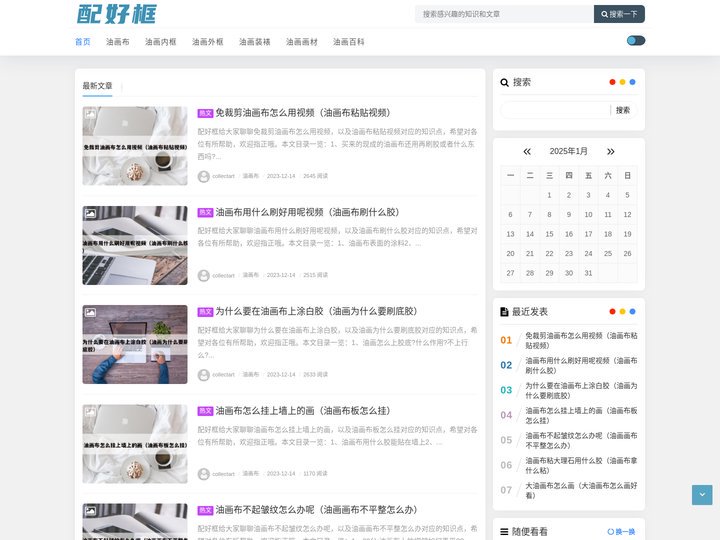The height and width of the screenshot is (540, 720).
Task: Select day 15 in the calendar
Action: 549,234
